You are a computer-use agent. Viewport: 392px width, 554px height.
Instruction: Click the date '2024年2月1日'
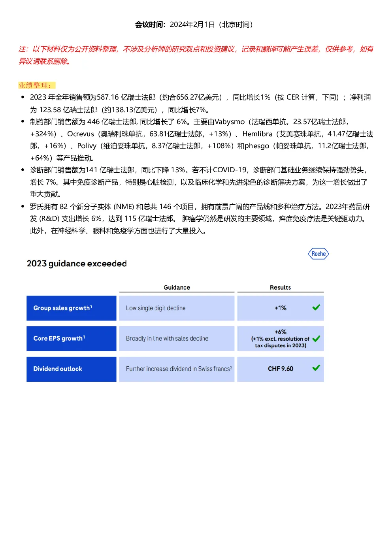192,24
